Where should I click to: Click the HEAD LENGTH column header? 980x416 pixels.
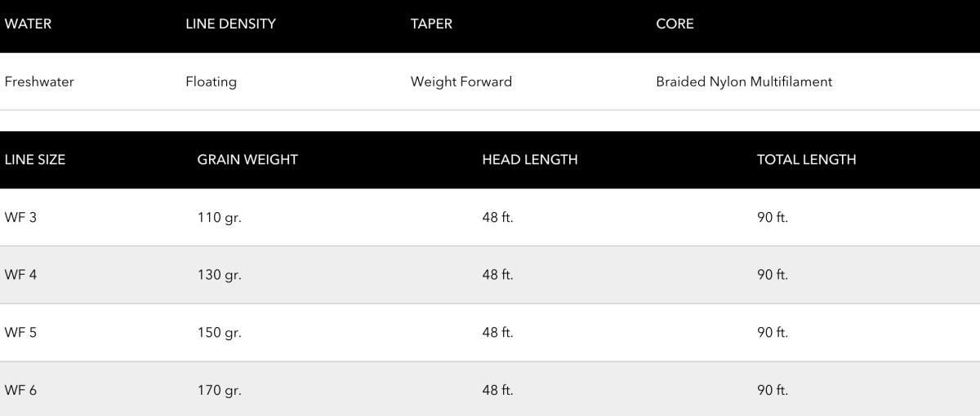click(x=530, y=160)
